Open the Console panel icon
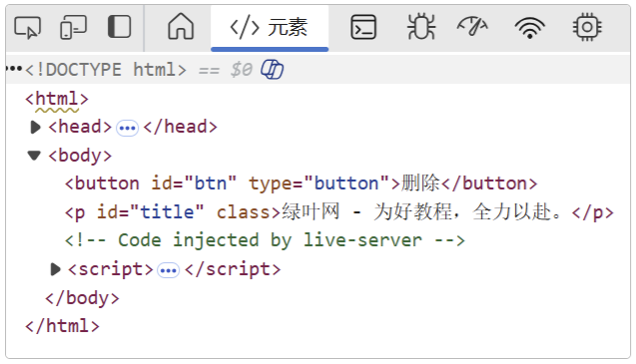Image resolution: width=636 pixels, height=364 pixels. (x=363, y=27)
